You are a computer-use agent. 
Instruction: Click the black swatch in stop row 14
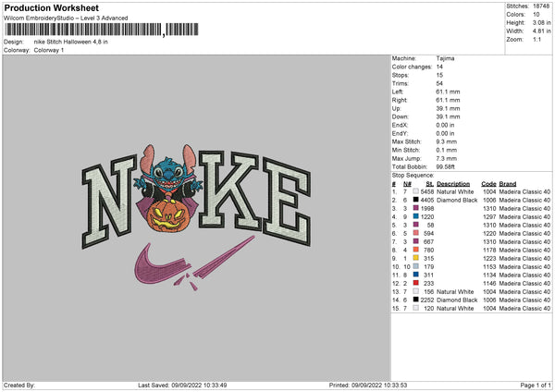[415, 300]
